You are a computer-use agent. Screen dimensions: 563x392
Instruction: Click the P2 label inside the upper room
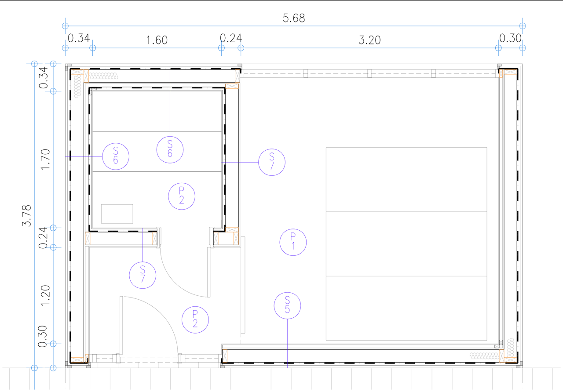[x=182, y=196]
